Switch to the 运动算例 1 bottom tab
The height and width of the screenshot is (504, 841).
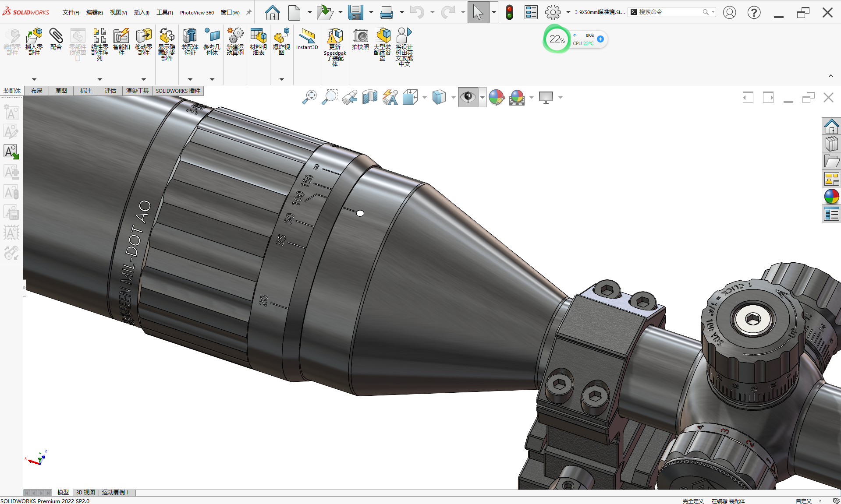click(x=115, y=493)
